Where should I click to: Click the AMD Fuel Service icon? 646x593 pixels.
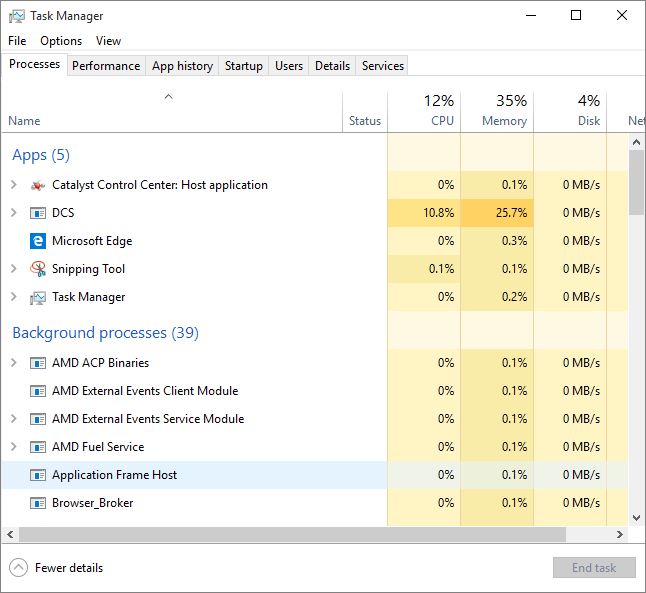pyautogui.click(x=38, y=447)
